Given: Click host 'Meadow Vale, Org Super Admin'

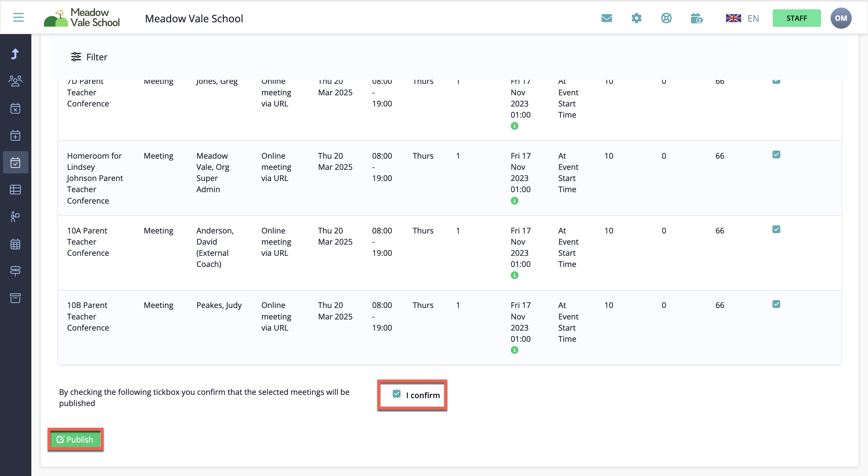Looking at the screenshot, I should [212, 172].
